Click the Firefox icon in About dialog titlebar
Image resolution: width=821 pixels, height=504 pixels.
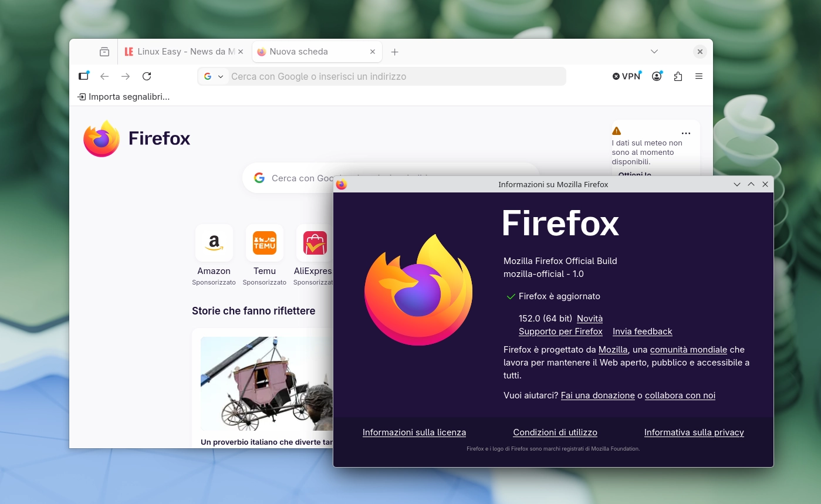pos(342,184)
